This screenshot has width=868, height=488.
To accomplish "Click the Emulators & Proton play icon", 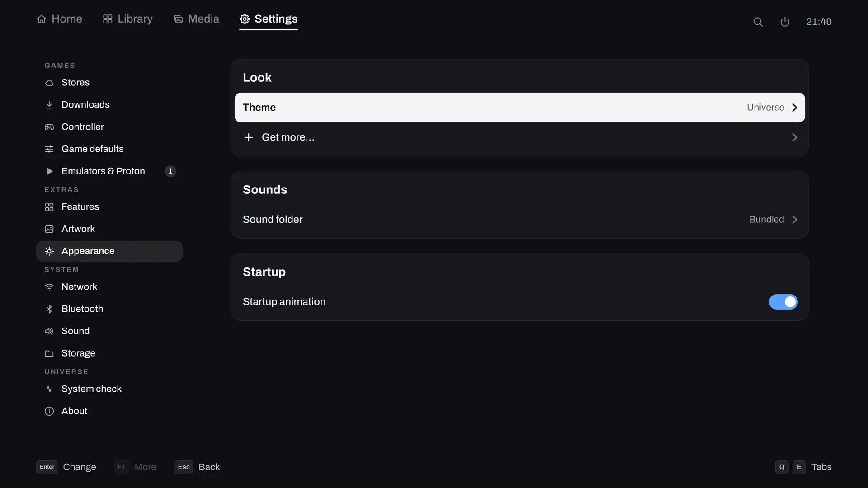I will [49, 171].
